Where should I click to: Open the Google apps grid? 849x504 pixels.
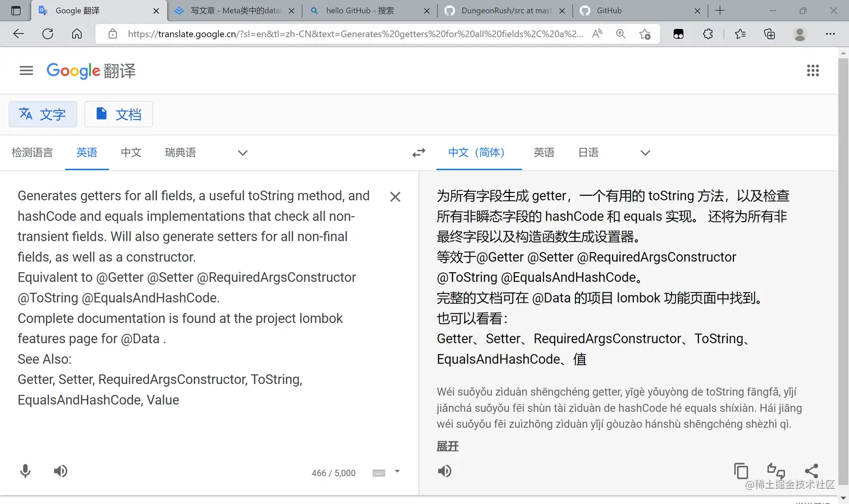[x=813, y=71]
